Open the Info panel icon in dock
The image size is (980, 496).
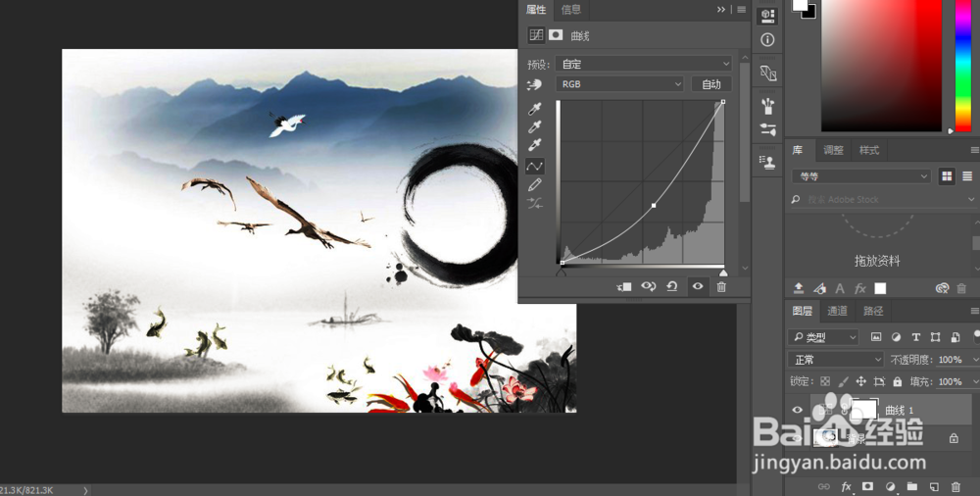[x=767, y=40]
